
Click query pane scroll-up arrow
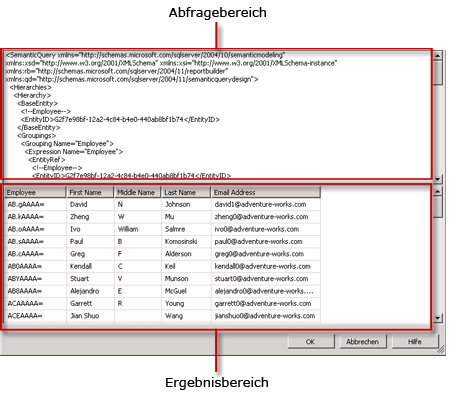pyautogui.click(x=438, y=55)
